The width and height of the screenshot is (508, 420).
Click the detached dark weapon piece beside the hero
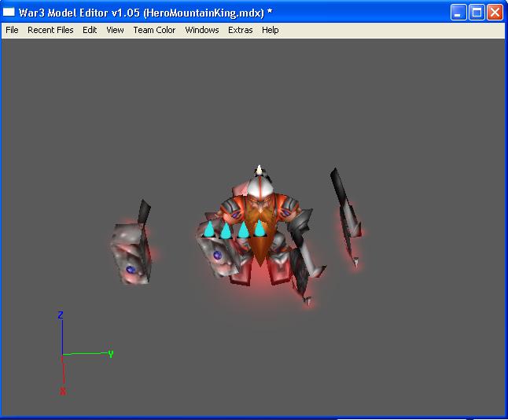coord(346,217)
